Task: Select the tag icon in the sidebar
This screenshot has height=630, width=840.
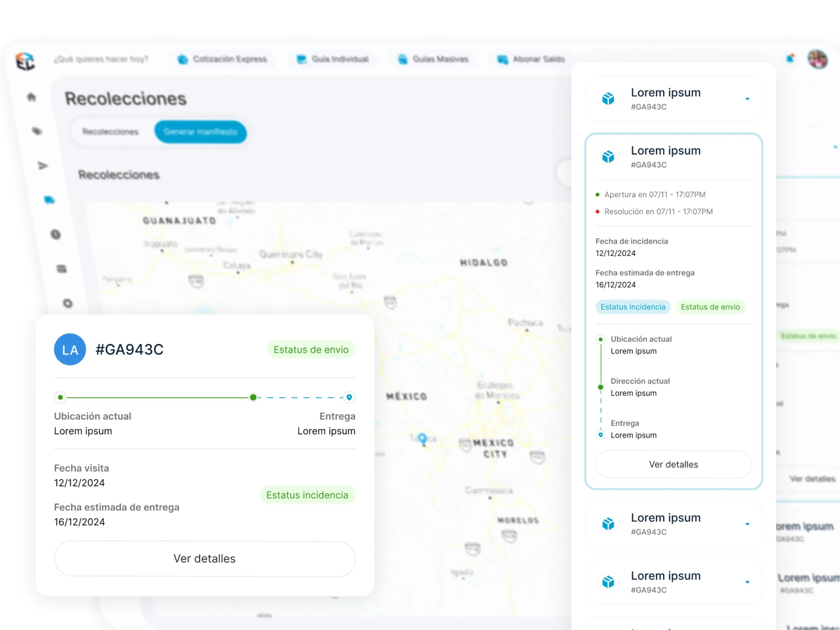Action: pos(37,131)
